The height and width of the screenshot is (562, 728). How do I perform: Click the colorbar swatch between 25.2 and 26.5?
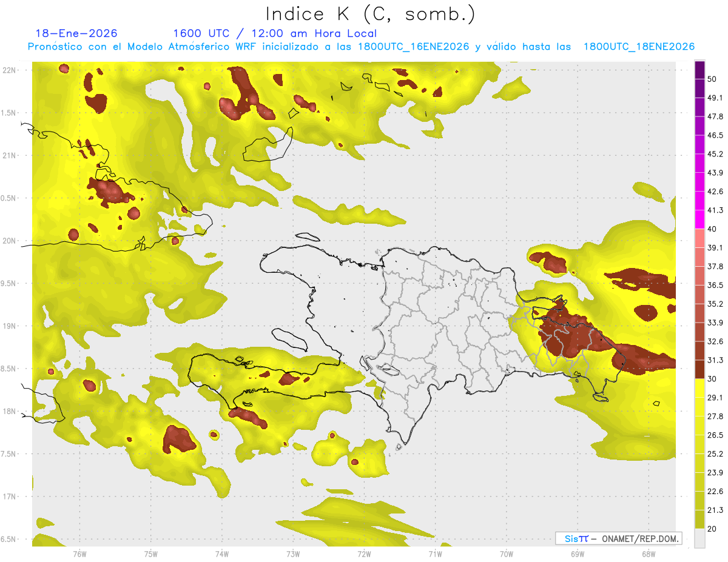pos(700,444)
